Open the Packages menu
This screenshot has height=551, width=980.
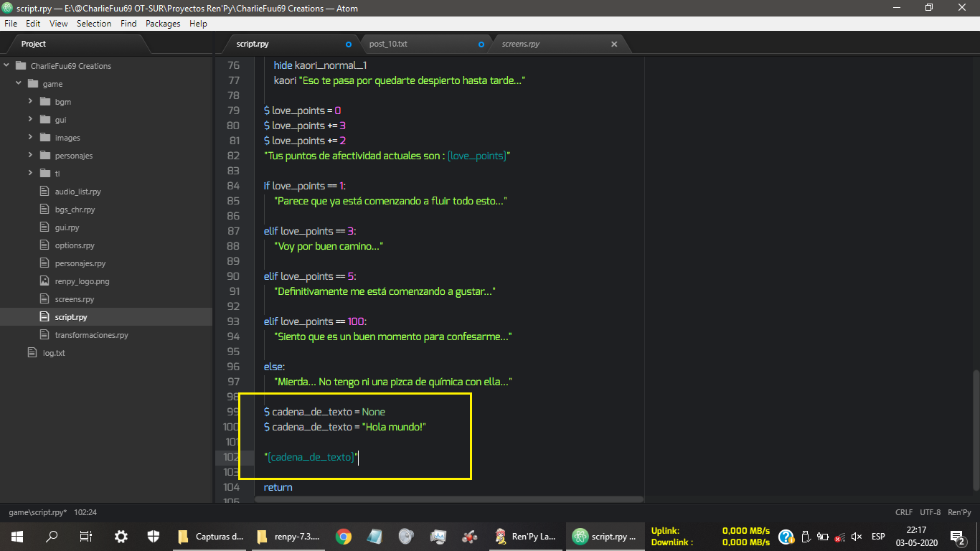[163, 24]
